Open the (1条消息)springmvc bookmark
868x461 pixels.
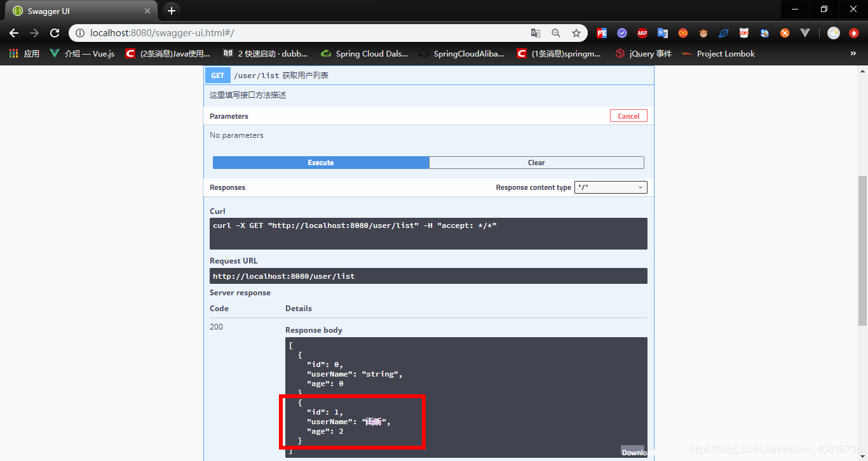point(559,54)
